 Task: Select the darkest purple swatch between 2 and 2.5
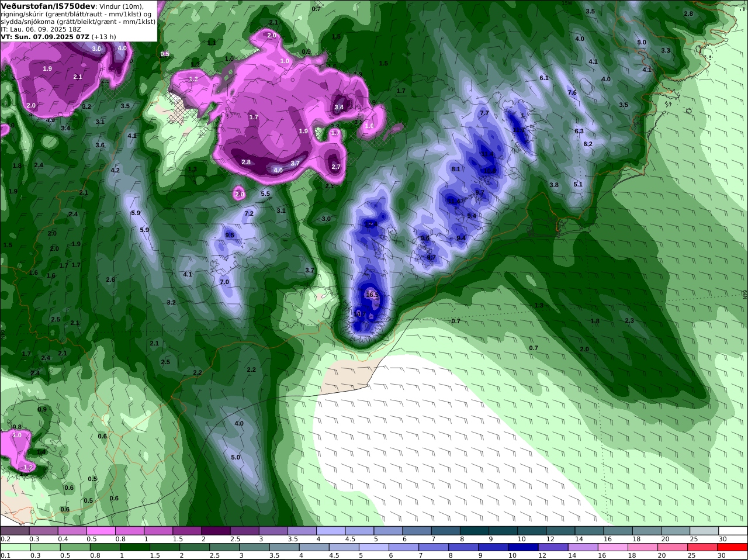(x=216, y=531)
